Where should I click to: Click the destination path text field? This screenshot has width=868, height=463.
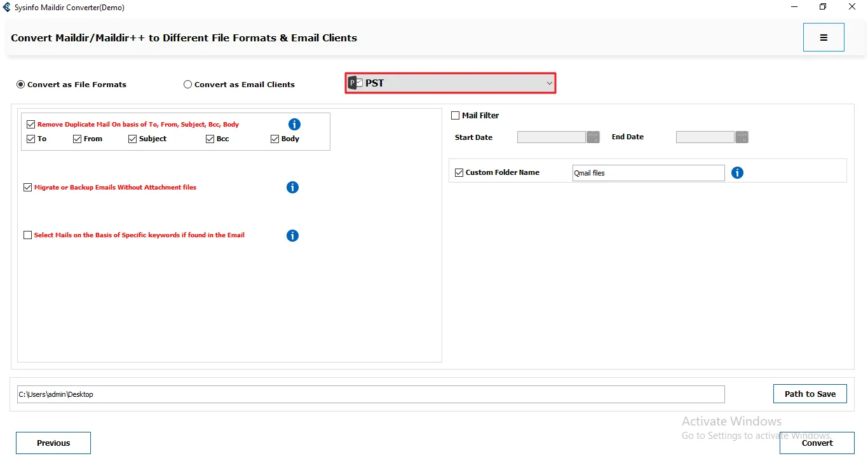[x=370, y=394]
